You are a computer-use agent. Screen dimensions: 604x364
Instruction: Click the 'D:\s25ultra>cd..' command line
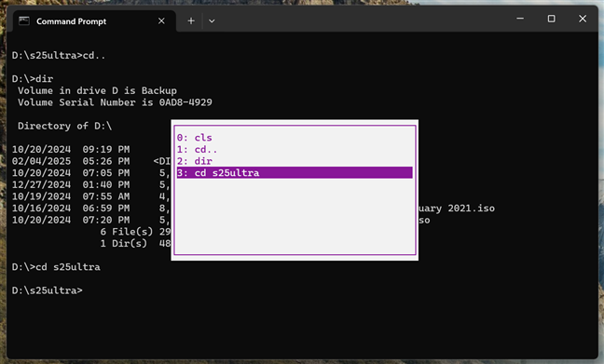click(x=59, y=56)
